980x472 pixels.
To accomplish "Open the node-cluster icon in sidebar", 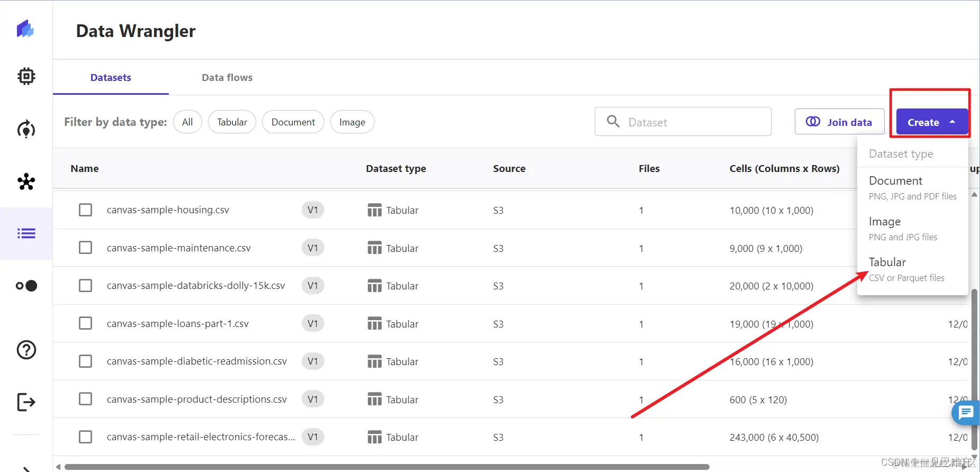I will pyautogui.click(x=26, y=181).
